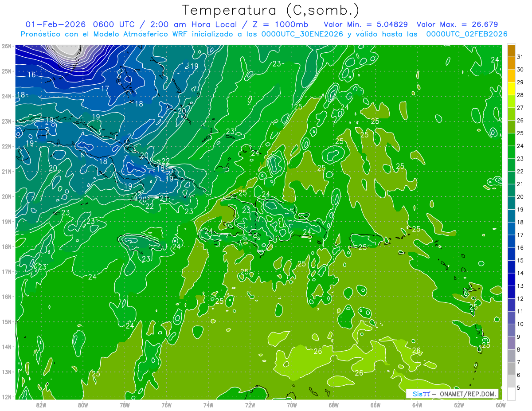Click the color scale label '29'
The height and width of the screenshot is (411, 532).
tap(520, 82)
